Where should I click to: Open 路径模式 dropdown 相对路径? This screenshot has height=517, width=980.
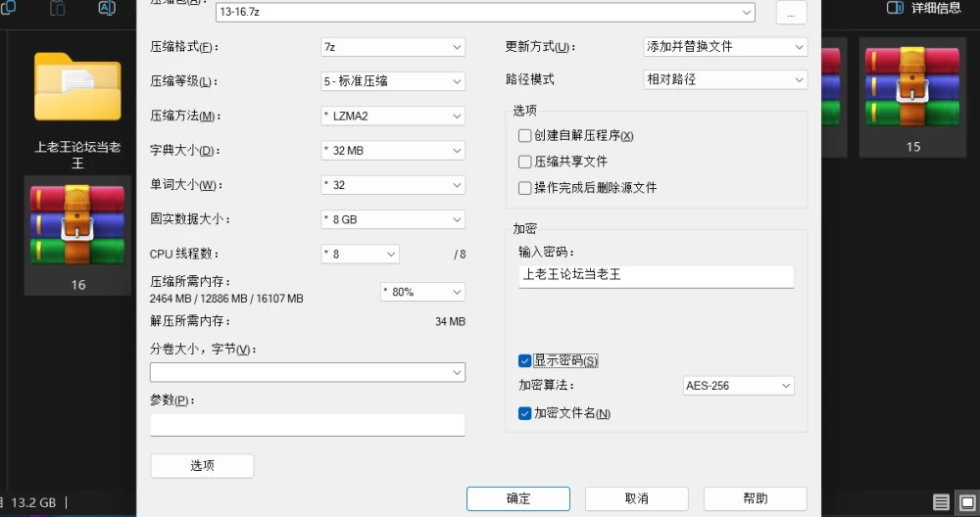(x=725, y=80)
